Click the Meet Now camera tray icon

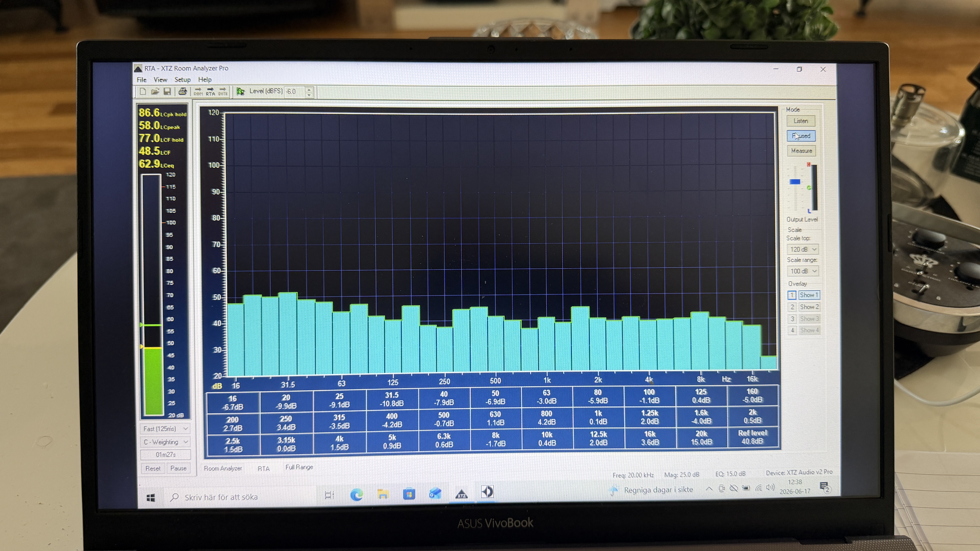721,488
